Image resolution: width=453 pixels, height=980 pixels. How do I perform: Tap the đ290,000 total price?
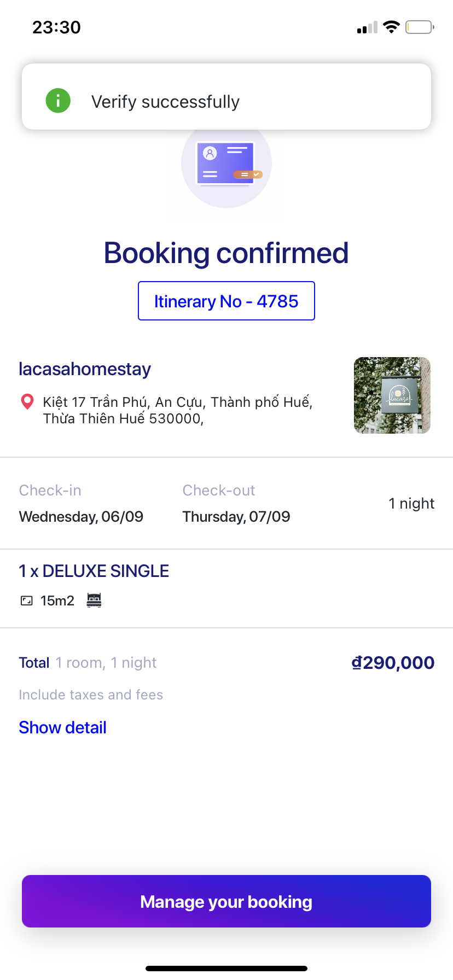(392, 663)
